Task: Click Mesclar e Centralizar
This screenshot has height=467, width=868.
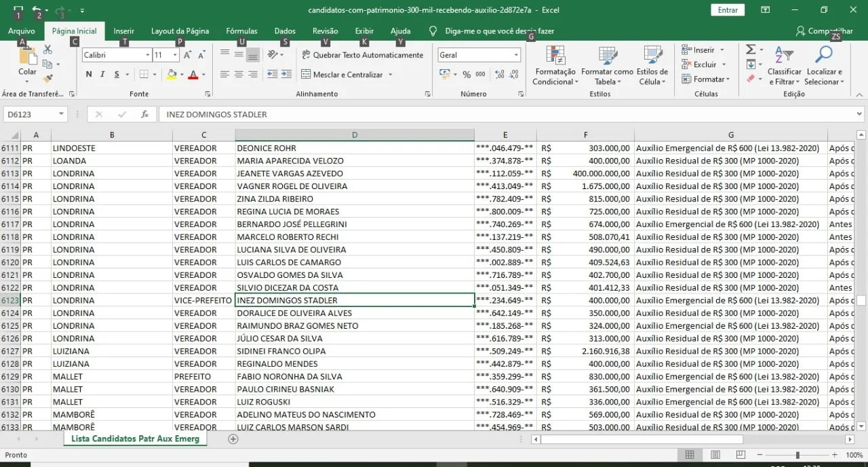Action: coord(342,75)
